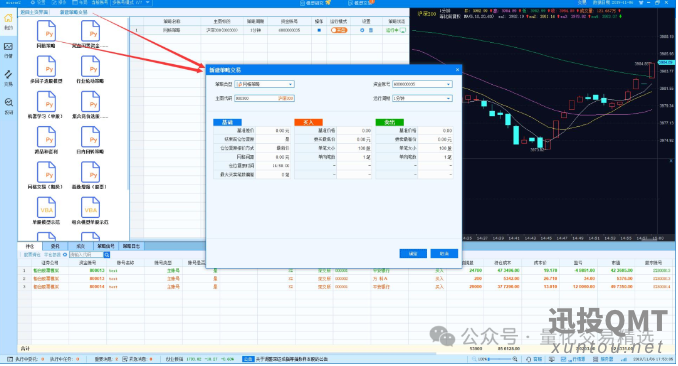678x366 pixels.
Task: Open the home icon in left sidebar
Action: [x=8, y=18]
